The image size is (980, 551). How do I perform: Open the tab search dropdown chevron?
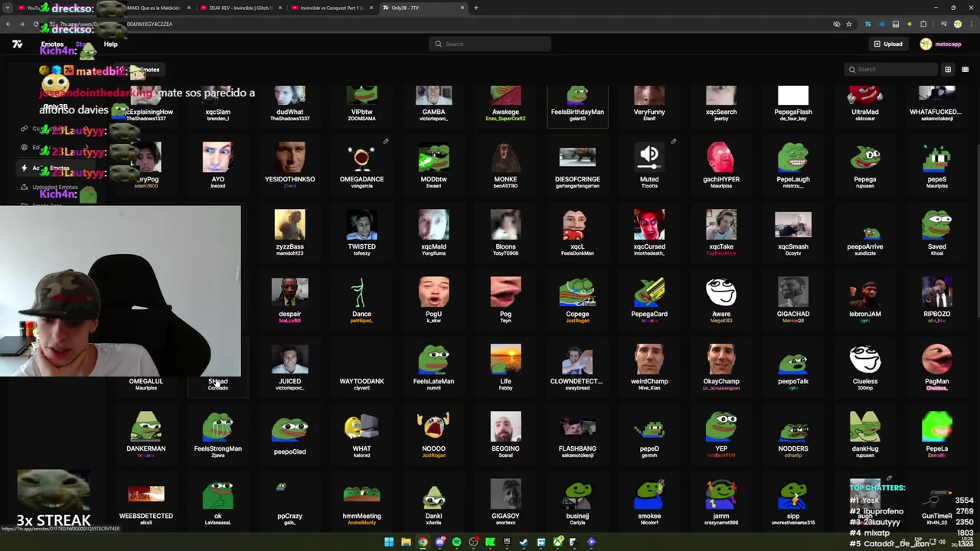click(8, 8)
